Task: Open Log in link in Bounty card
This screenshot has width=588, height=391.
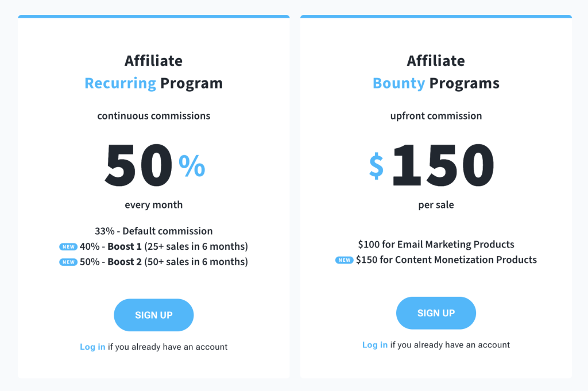Action: coord(375,345)
